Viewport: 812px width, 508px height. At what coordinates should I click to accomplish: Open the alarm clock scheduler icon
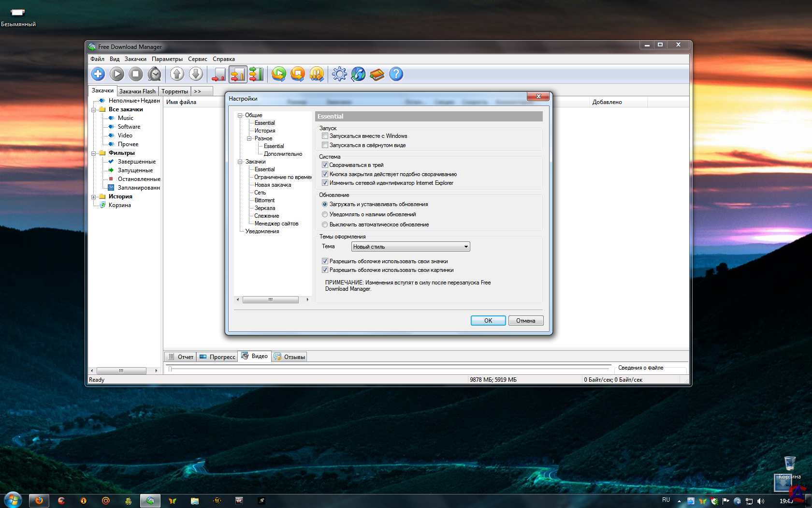pos(155,74)
